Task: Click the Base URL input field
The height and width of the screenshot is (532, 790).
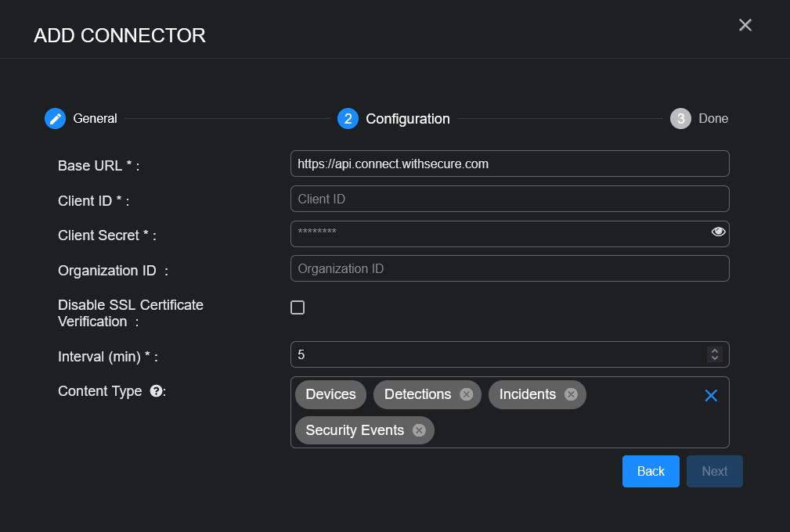Action: click(509, 164)
